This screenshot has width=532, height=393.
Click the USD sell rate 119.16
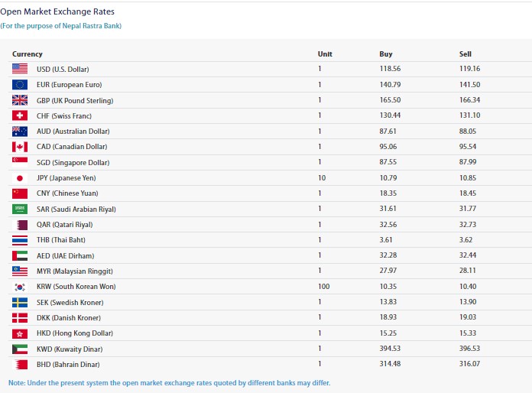point(469,69)
